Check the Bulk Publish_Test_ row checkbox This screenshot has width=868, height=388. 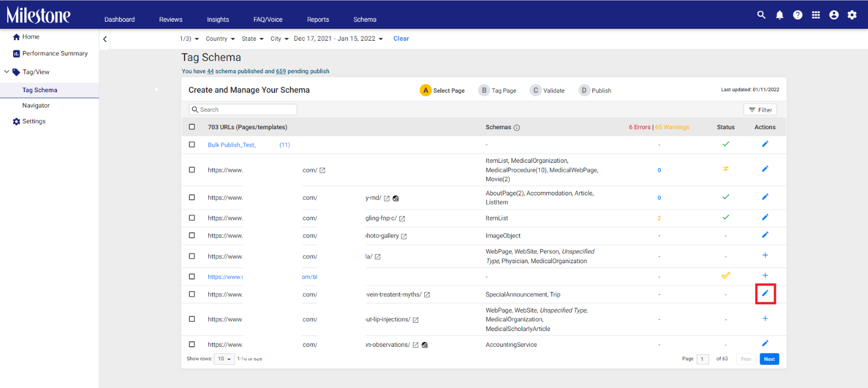tap(192, 145)
